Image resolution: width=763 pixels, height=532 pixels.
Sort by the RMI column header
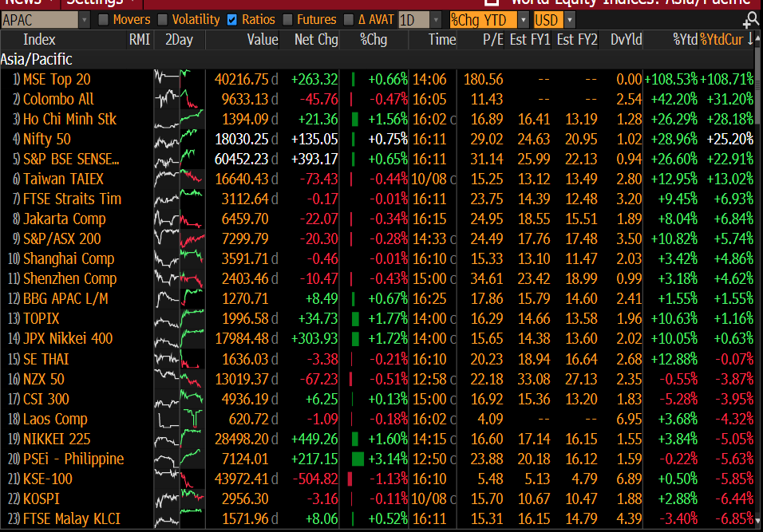tap(140, 40)
